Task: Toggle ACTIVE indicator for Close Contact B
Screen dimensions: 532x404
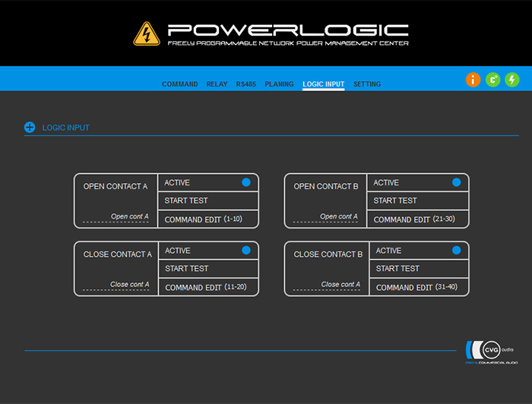Action: click(x=456, y=250)
